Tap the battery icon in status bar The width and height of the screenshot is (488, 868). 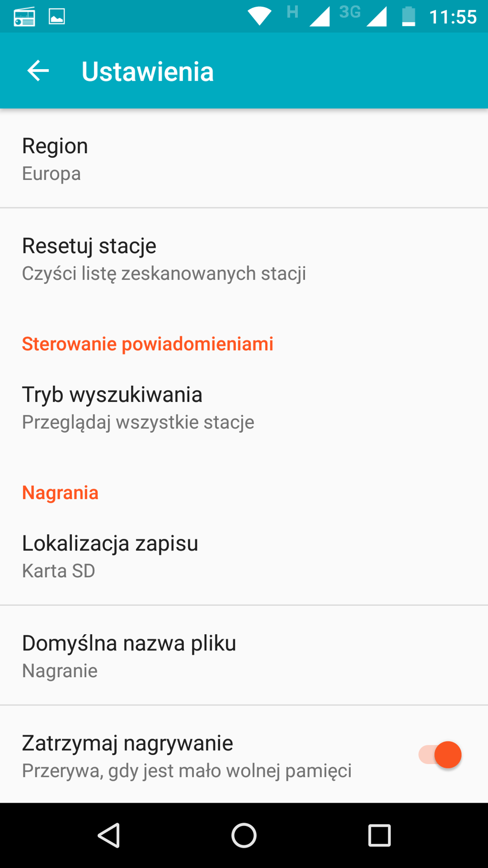[408, 17]
